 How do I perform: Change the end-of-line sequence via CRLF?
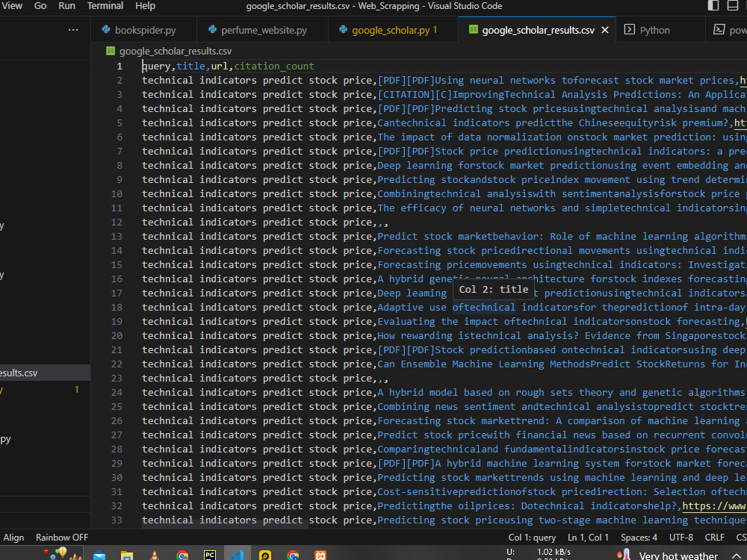click(715, 538)
